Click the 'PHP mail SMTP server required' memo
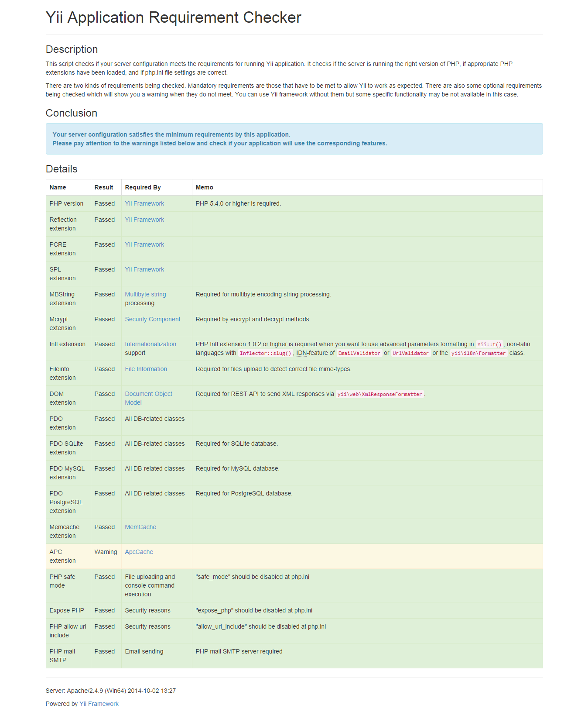This screenshot has width=588, height=712. coord(239,651)
